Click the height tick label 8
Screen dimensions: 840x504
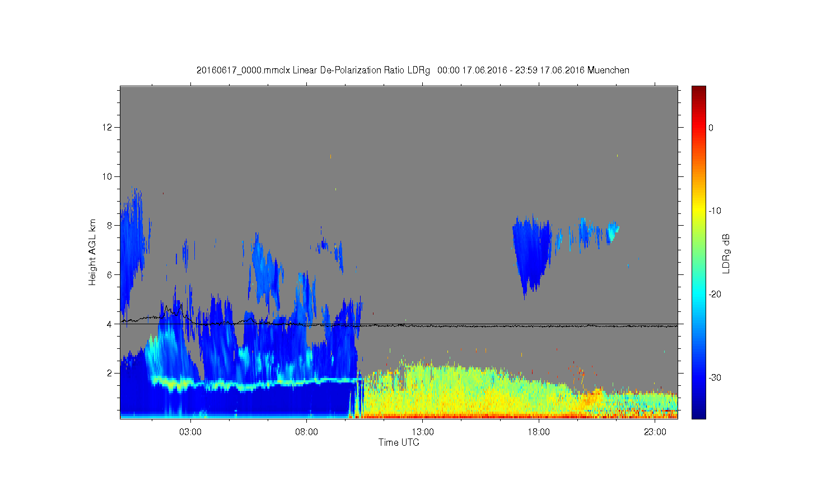pos(111,226)
